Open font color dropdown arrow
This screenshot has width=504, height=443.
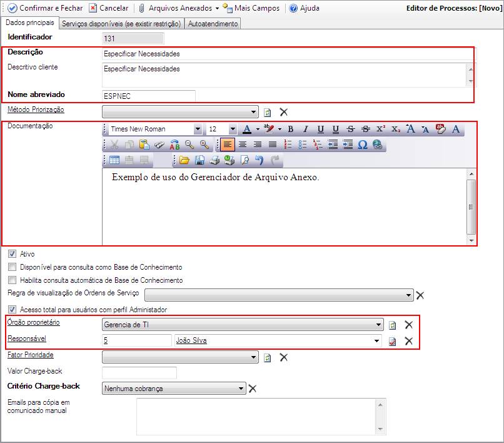click(258, 130)
